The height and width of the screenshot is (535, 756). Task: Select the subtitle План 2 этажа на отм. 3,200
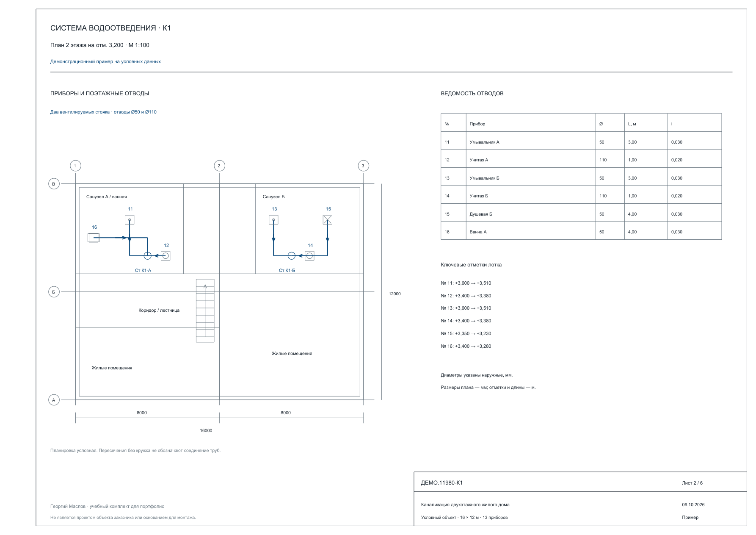(x=100, y=45)
